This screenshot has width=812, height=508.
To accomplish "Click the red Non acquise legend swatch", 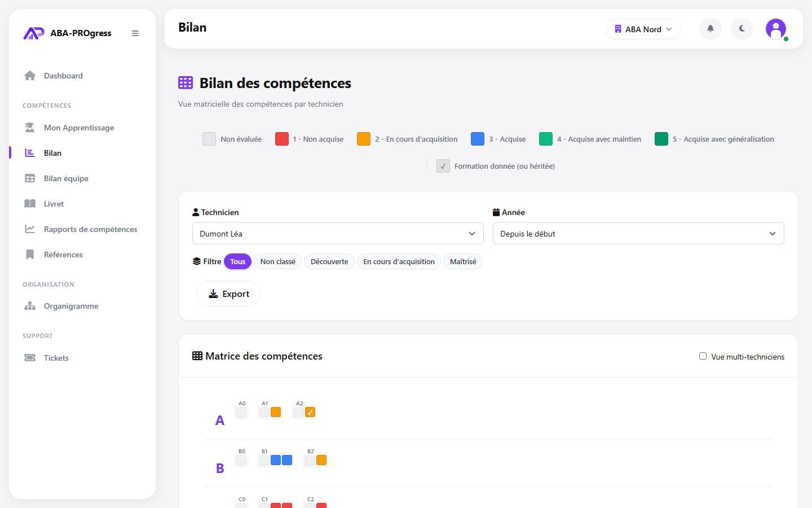I will pyautogui.click(x=282, y=139).
